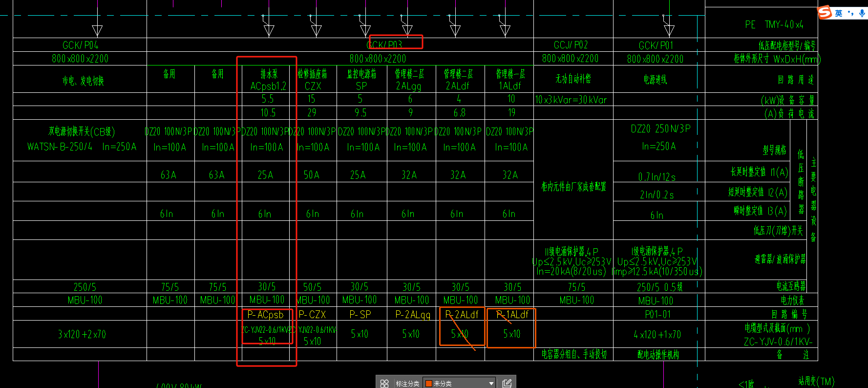Select the 2In/0.2s setting value
This screenshot has height=388, width=868.
tap(657, 195)
